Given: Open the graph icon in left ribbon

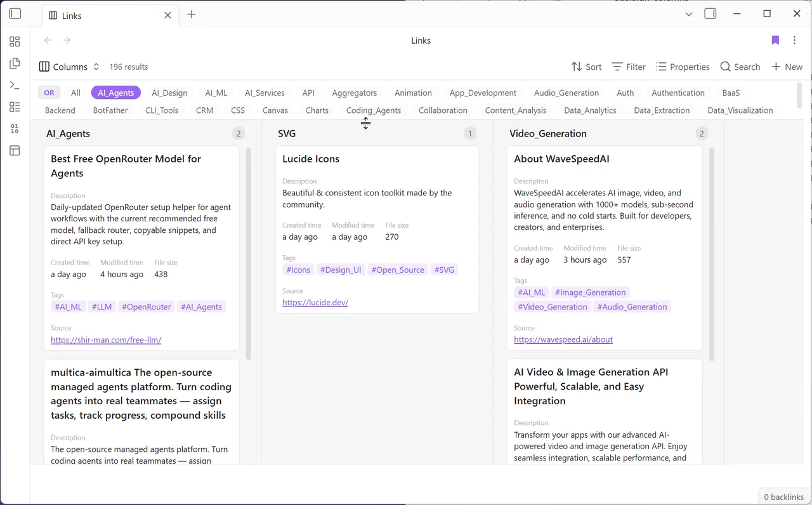Looking at the screenshot, I should (15, 129).
